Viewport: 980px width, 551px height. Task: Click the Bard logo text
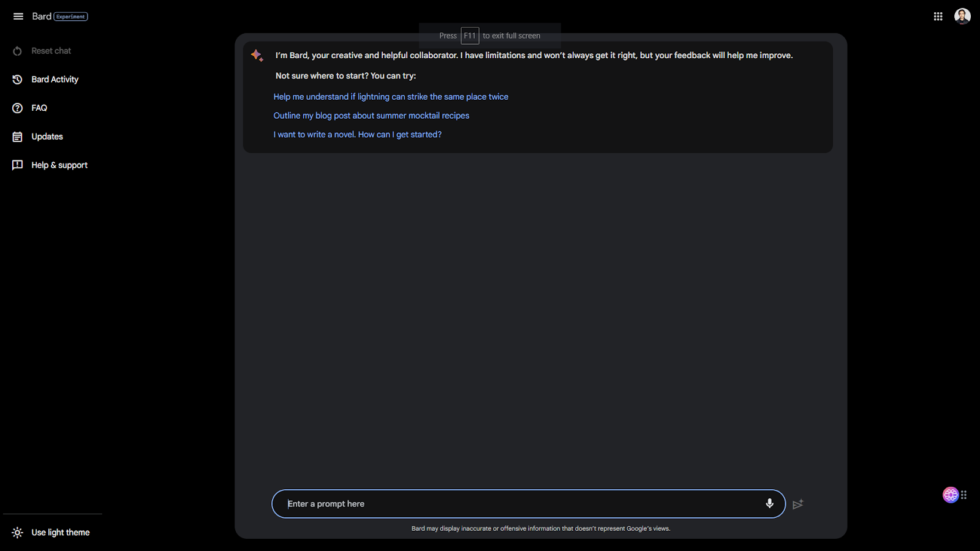[42, 17]
